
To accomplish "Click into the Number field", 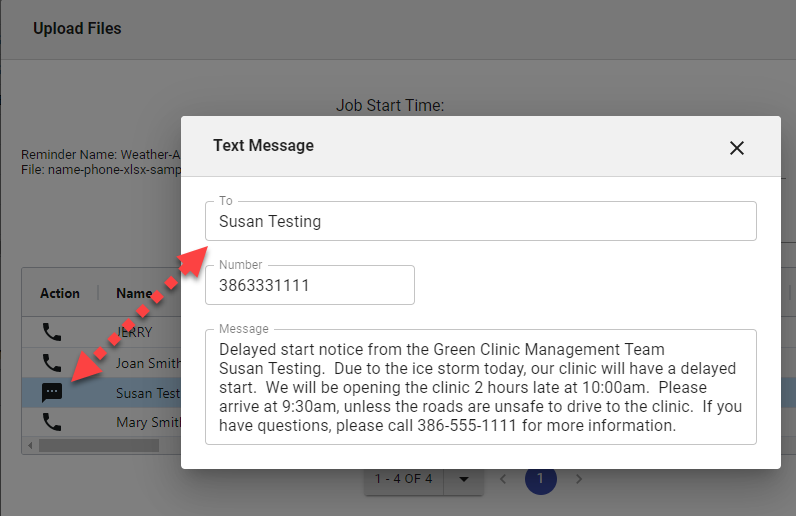I will tap(310, 286).
